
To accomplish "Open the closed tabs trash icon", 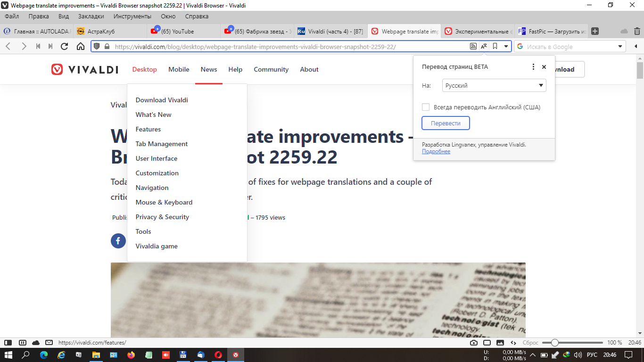I will pos(637,31).
